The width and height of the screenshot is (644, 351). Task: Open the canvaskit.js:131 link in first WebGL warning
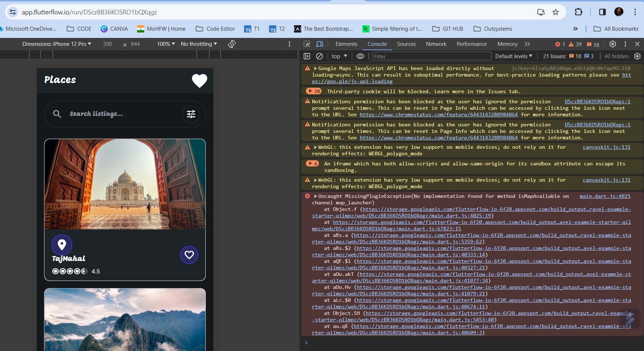(x=606, y=147)
